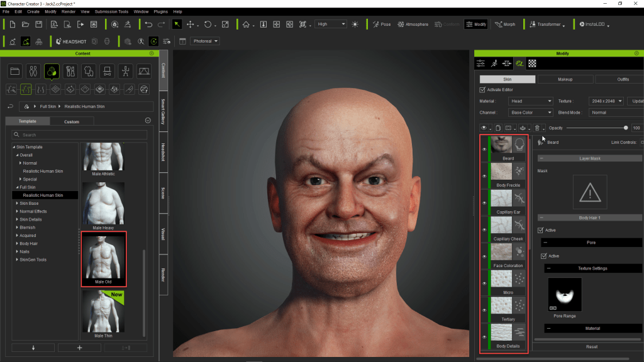Open the Morph panel
Screen dimensions: 644x362
point(505,25)
